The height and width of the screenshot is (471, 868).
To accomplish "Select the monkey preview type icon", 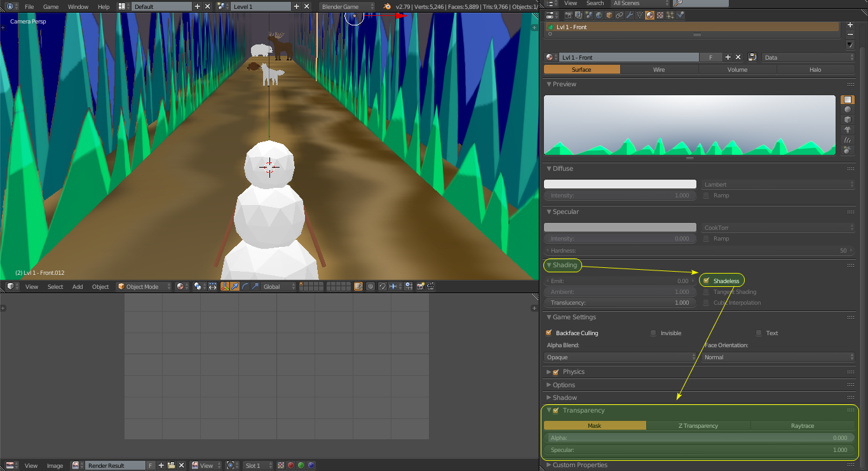I will pos(848,129).
